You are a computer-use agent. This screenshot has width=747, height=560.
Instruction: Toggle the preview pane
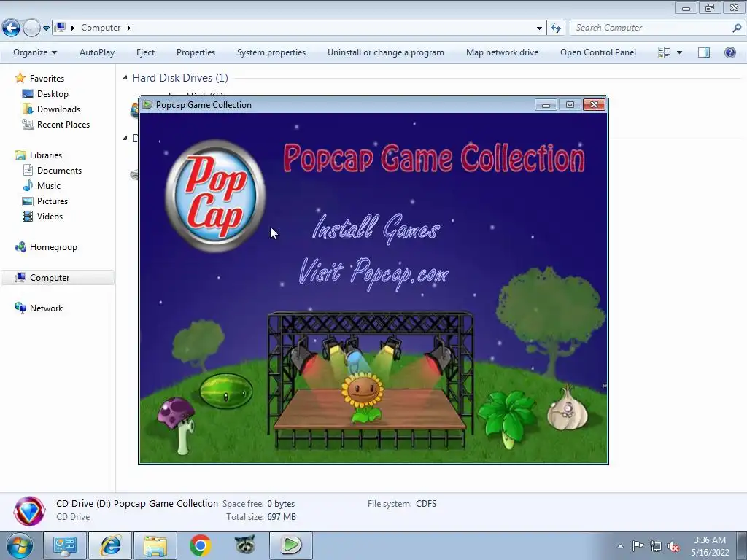point(704,52)
